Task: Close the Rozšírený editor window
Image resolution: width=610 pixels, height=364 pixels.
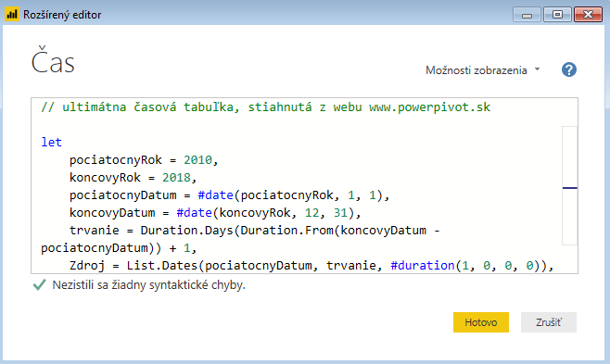Action: tap(588, 15)
